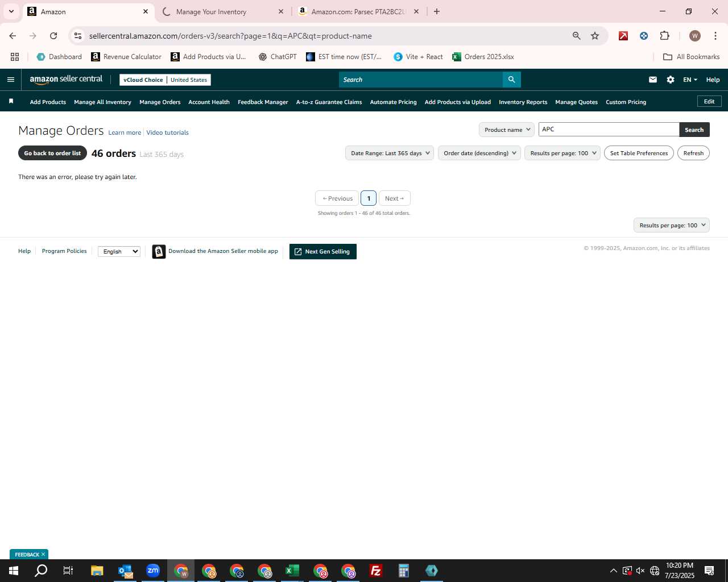Open A-to-z Guarantee Claims menu item
This screenshot has width=728, height=582.
329,102
